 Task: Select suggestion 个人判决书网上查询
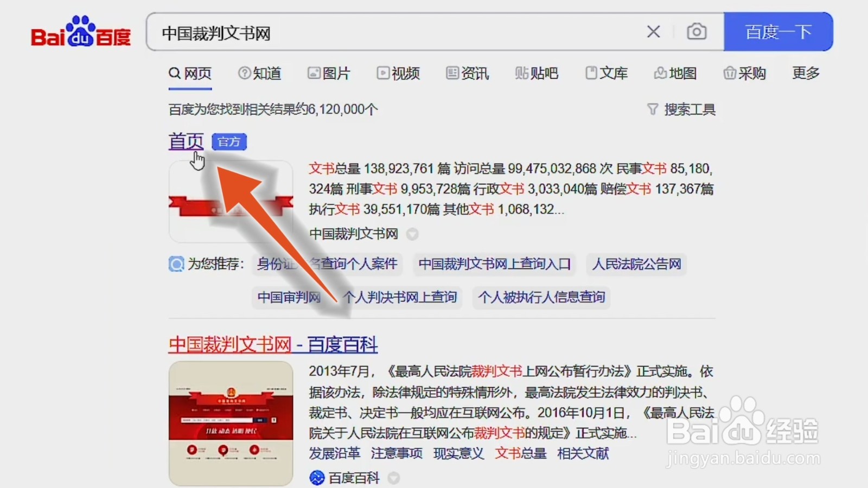point(400,297)
